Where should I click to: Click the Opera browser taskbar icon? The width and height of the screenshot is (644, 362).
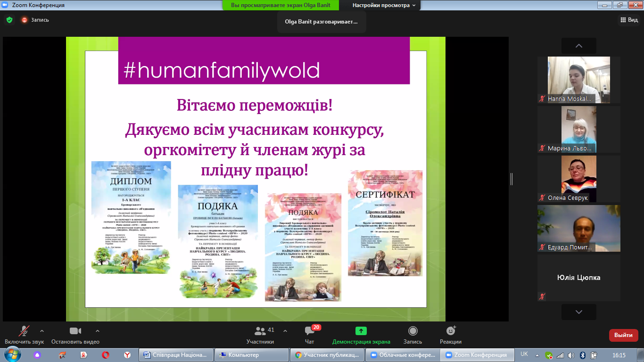click(x=106, y=355)
